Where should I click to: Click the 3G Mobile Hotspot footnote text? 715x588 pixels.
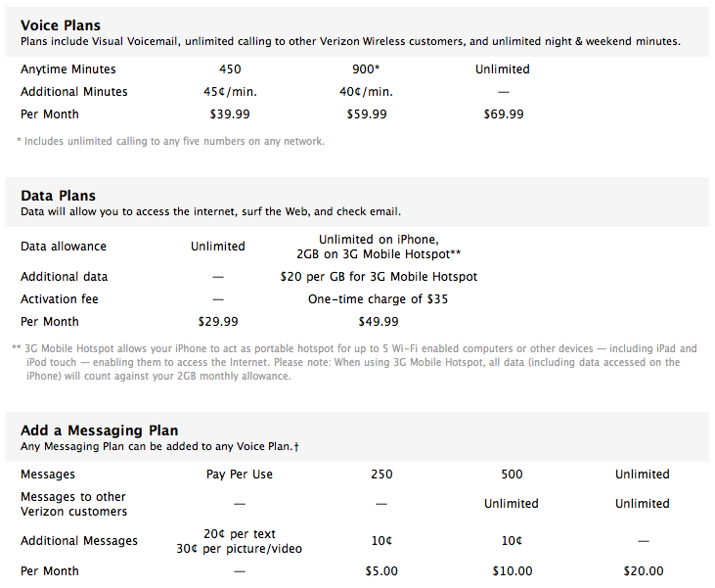[357, 362]
